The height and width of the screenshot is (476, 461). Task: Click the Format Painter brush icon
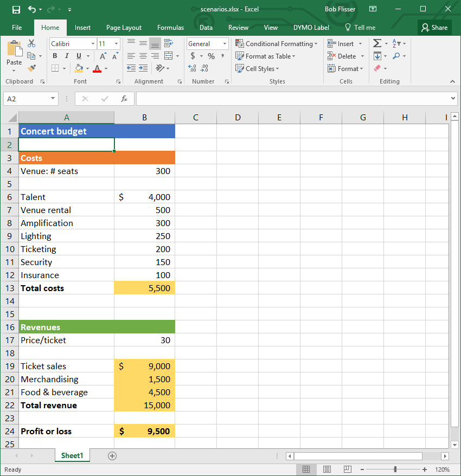tap(31, 68)
